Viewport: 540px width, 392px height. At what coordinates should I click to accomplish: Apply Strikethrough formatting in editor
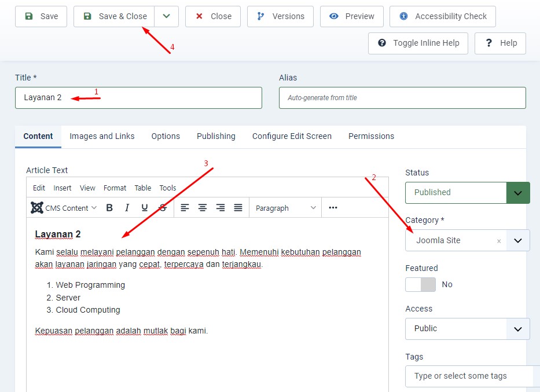[163, 208]
